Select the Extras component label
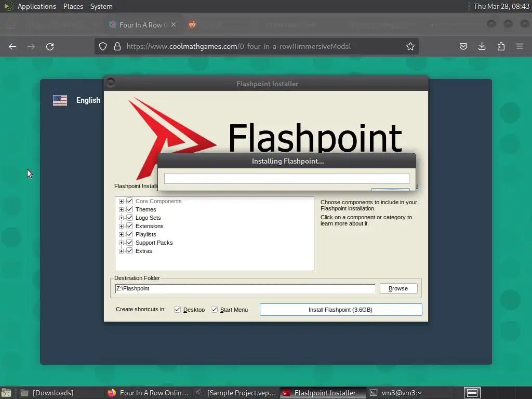 pos(143,251)
